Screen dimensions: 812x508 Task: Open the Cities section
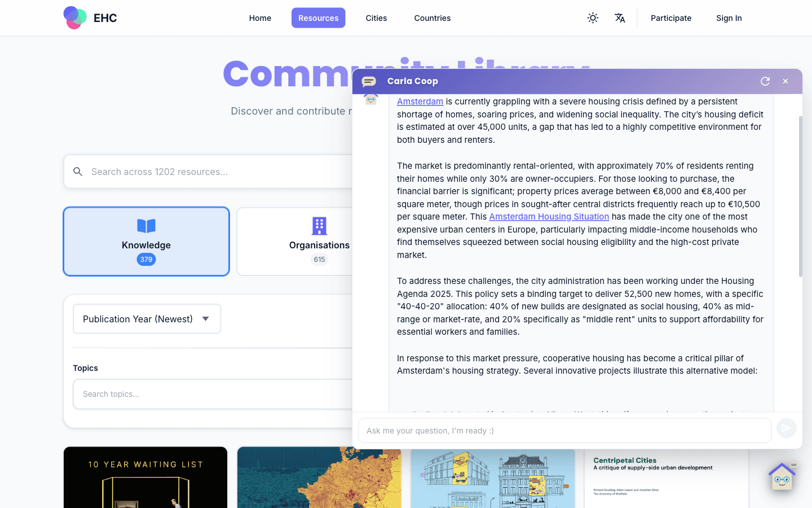(376, 17)
